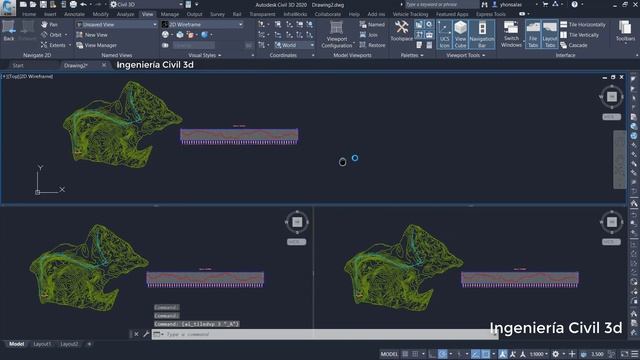Expand the Palettes panel
This screenshot has height=360, width=640.
pyautogui.click(x=412, y=55)
